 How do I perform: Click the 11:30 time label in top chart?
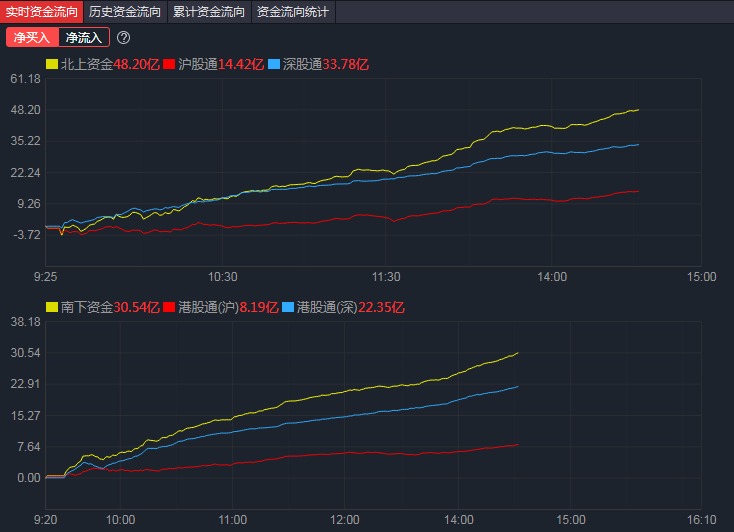[386, 277]
